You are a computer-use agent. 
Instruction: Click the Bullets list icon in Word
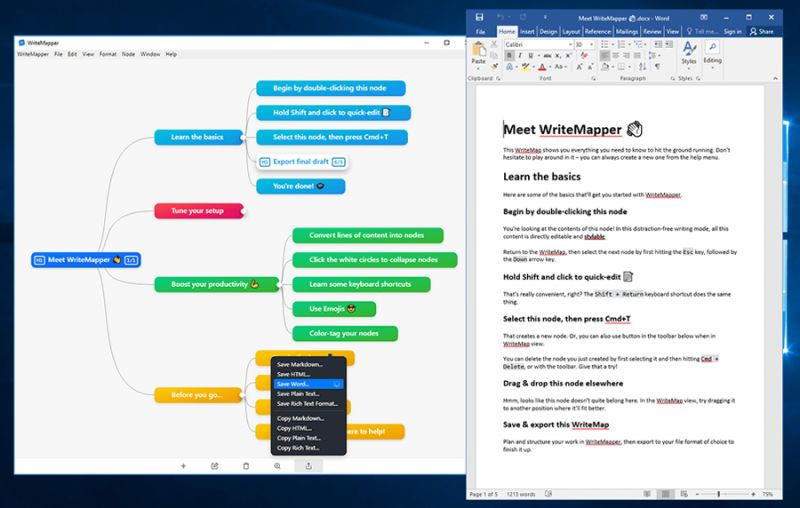[x=605, y=44]
